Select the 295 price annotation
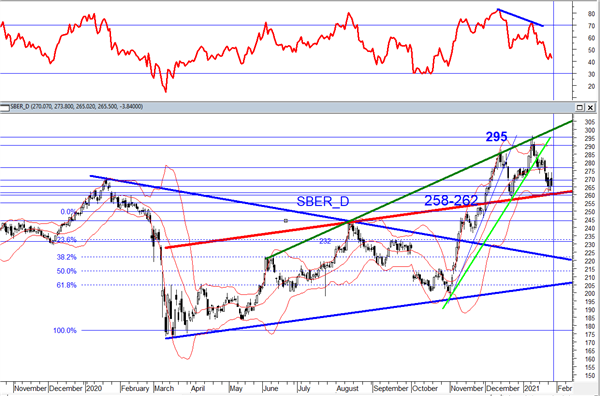 [496, 137]
